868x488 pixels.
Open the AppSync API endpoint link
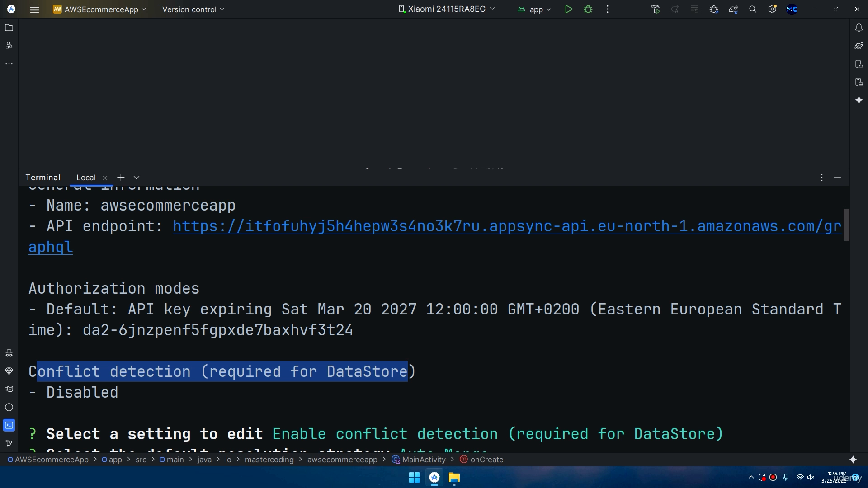tap(507, 226)
